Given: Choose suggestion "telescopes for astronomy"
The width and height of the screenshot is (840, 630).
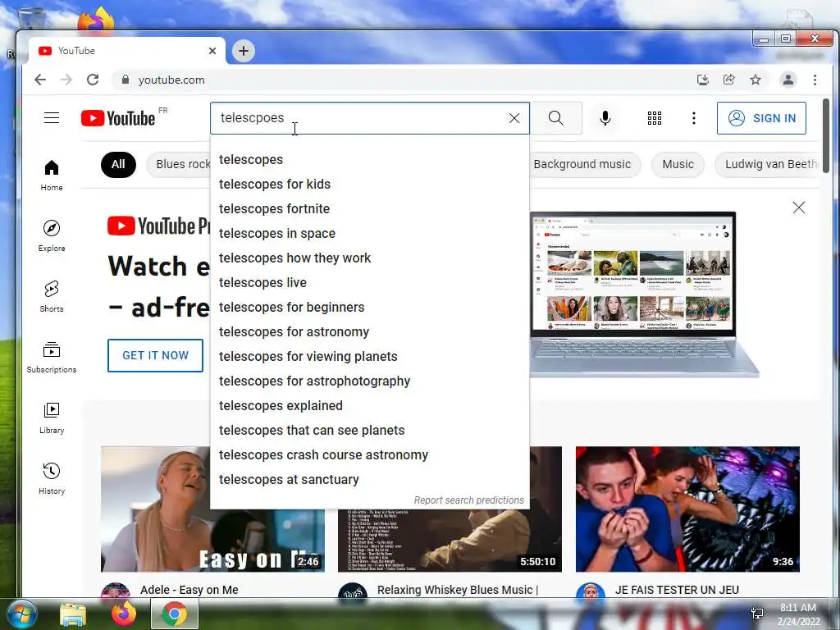Looking at the screenshot, I should click(370, 332).
